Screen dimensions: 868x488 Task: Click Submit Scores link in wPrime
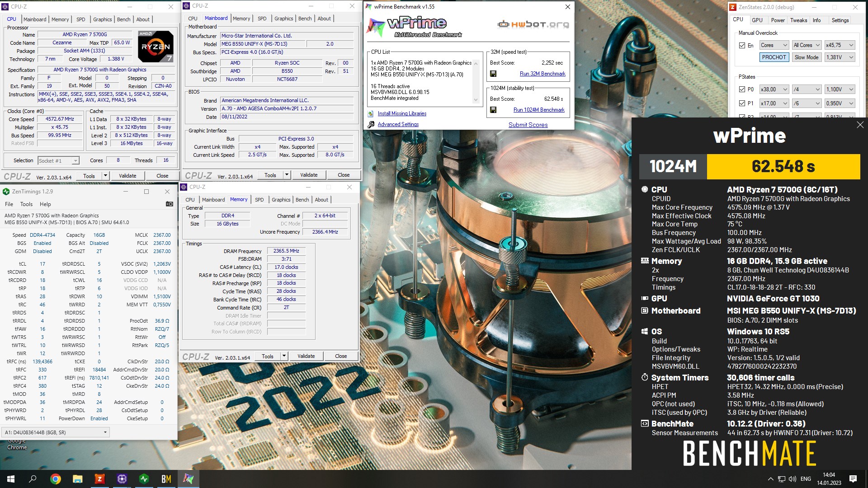[x=528, y=125]
